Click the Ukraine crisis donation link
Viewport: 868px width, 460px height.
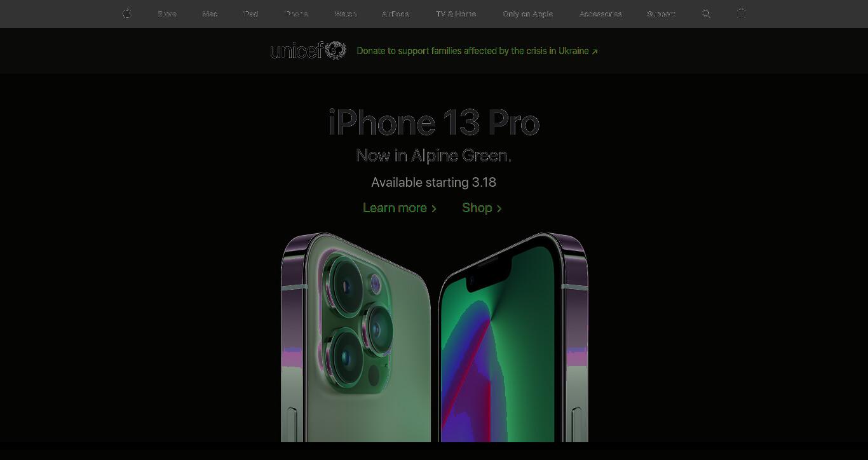477,51
